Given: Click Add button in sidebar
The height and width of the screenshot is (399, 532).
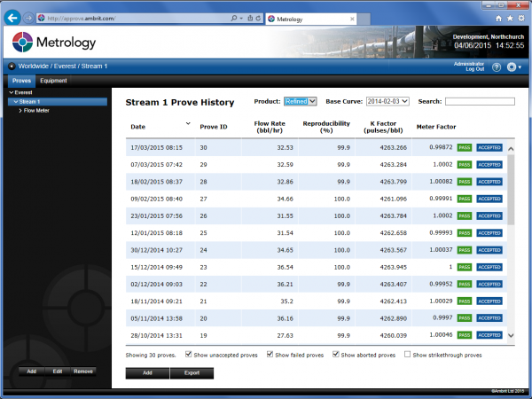Looking at the screenshot, I should pyautogui.click(x=32, y=372).
